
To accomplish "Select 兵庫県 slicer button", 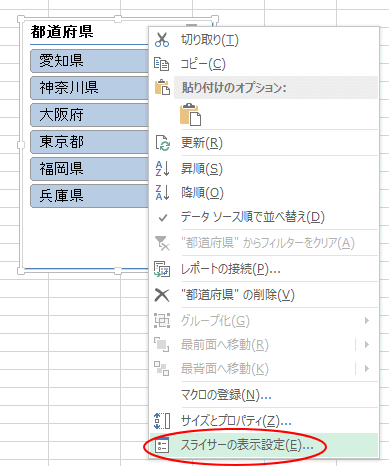I will click(x=90, y=196).
